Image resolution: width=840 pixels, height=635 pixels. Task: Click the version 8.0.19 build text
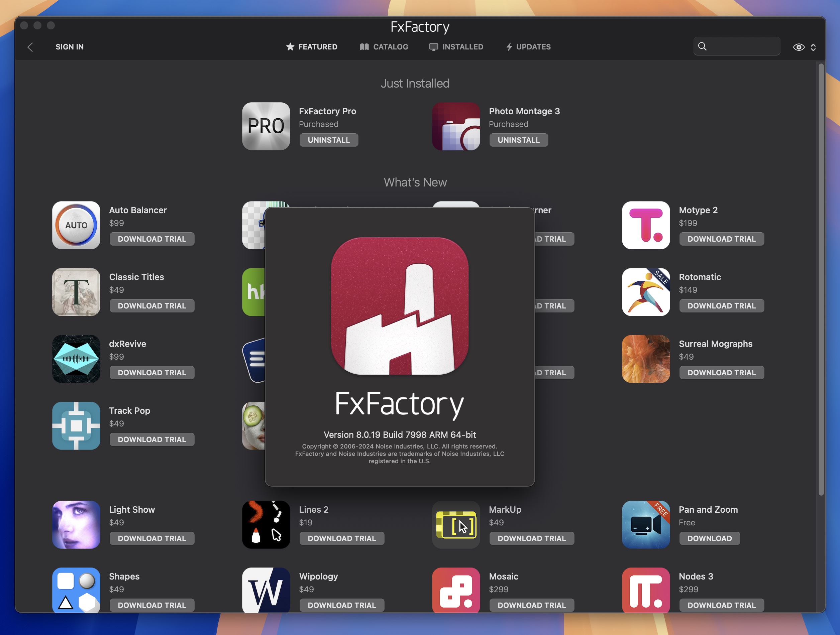tap(400, 434)
